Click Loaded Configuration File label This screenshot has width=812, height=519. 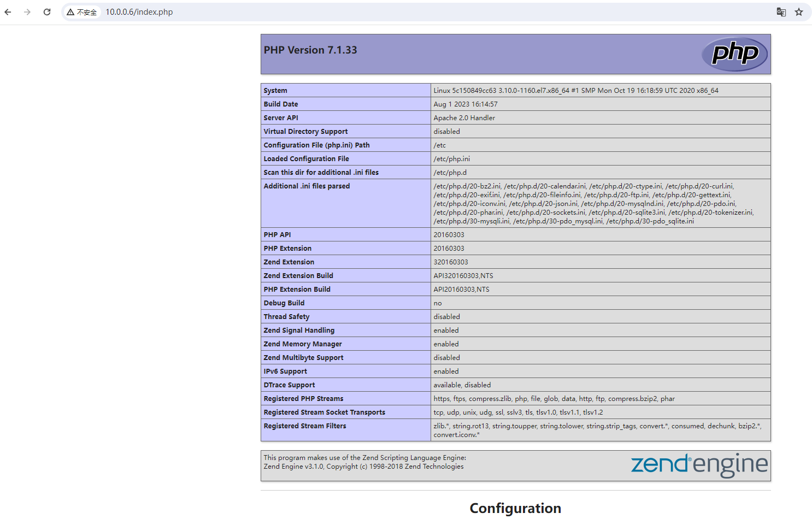[306, 159]
